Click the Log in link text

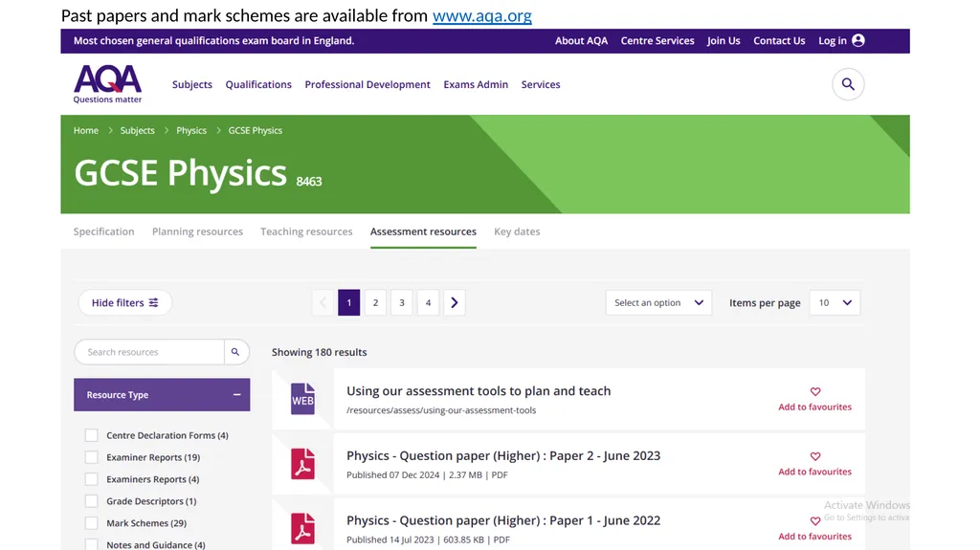tap(833, 40)
